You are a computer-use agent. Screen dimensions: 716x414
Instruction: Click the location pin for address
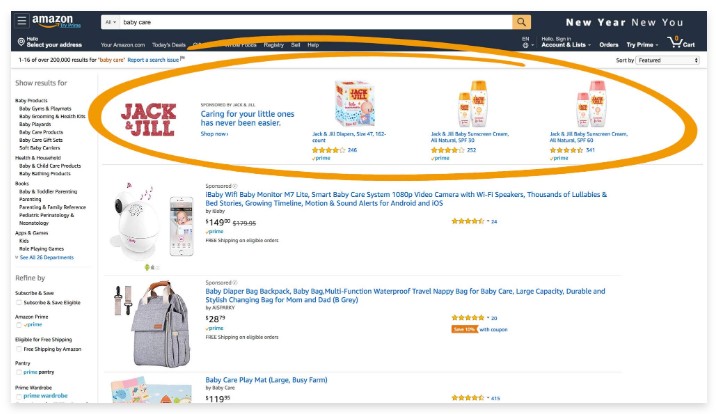pyautogui.click(x=21, y=42)
